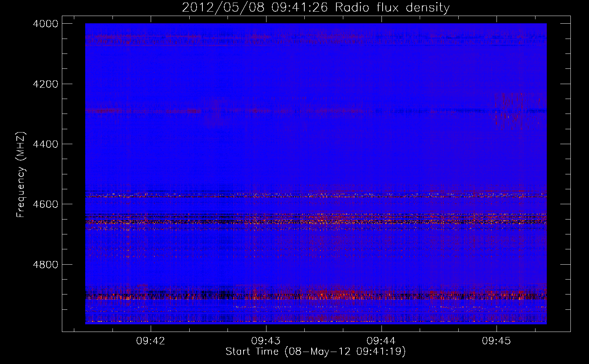The image size is (589, 364).
Task: Click the 4600 frequency axis label
Action: (x=46, y=204)
